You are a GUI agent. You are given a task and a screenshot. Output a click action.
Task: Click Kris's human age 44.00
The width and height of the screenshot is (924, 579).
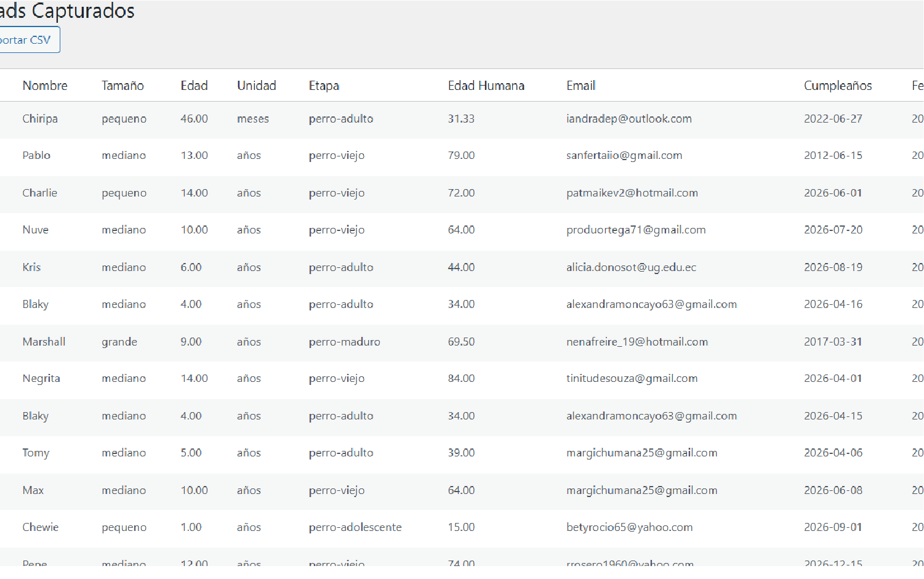[x=461, y=267]
